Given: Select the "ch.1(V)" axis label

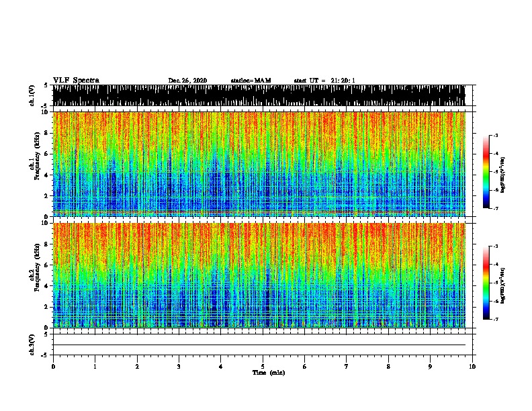Looking at the screenshot, I should (32, 95).
